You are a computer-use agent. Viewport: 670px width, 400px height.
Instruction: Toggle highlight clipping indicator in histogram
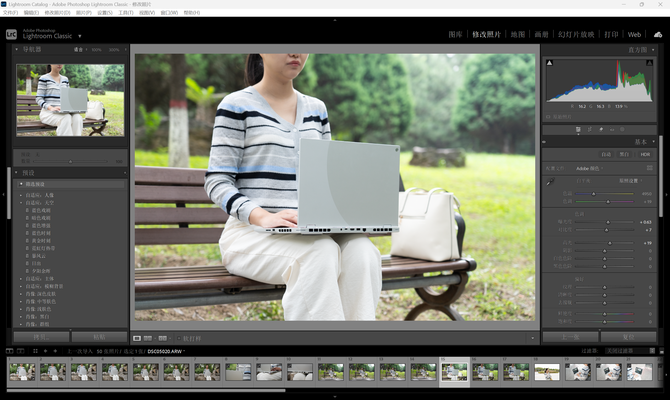click(x=651, y=61)
